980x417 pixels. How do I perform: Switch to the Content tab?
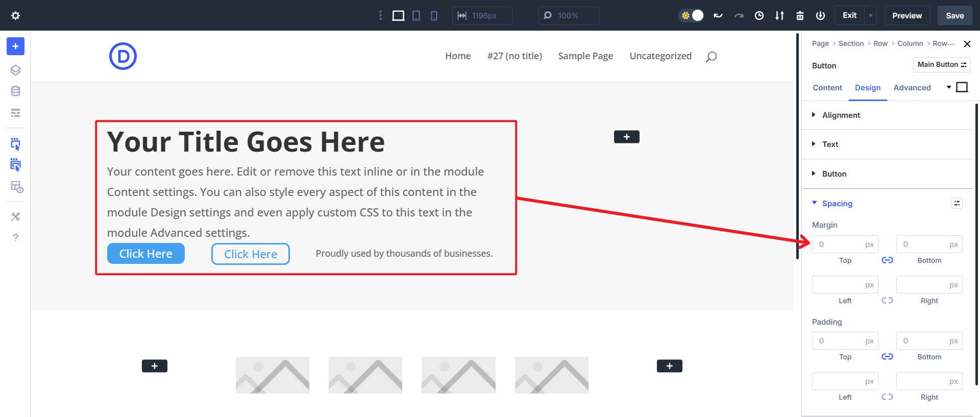tap(827, 88)
